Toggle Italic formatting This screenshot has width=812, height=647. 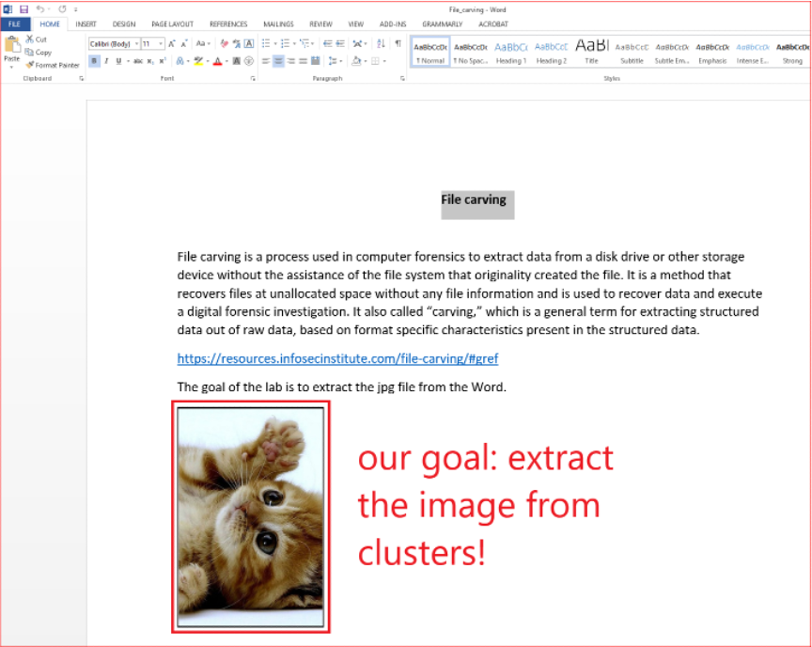click(x=106, y=61)
